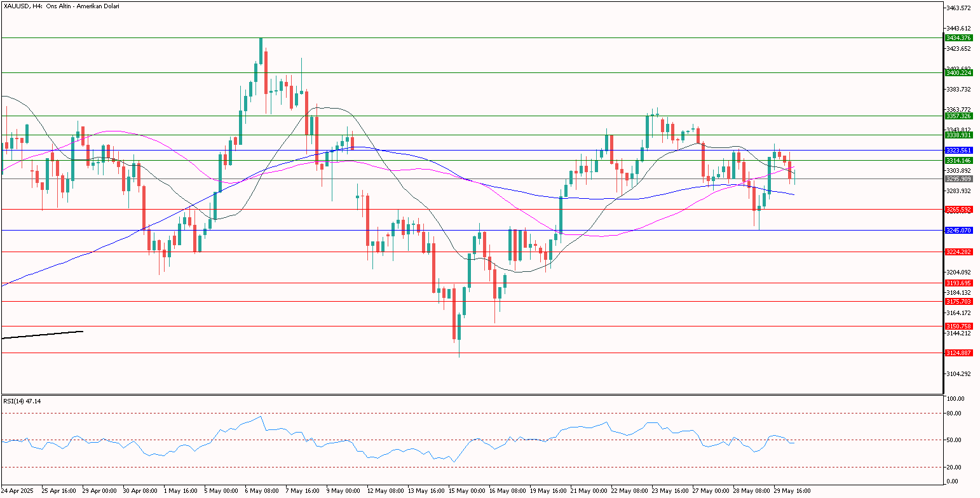The width and height of the screenshot is (980, 498).
Task: Click the 3193.695 red price level label
Action: [959, 283]
